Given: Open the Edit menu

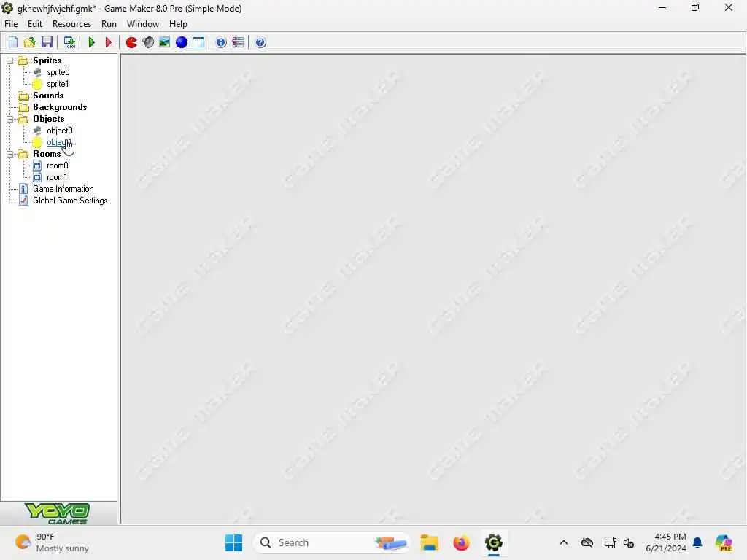Looking at the screenshot, I should pyautogui.click(x=35, y=24).
